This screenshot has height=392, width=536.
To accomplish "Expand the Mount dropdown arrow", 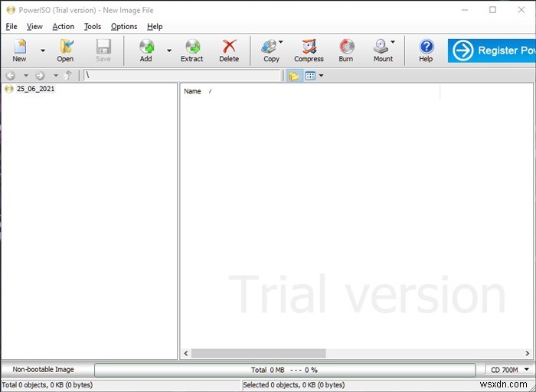I will [393, 41].
